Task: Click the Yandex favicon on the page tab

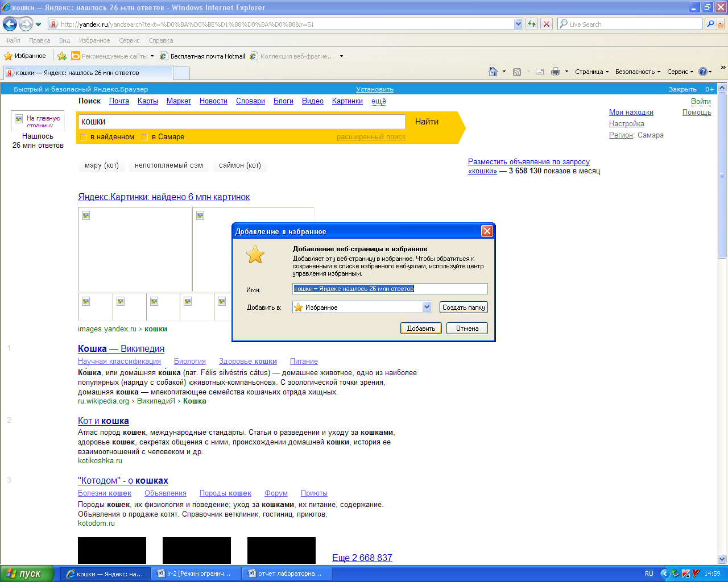Action: point(10,73)
